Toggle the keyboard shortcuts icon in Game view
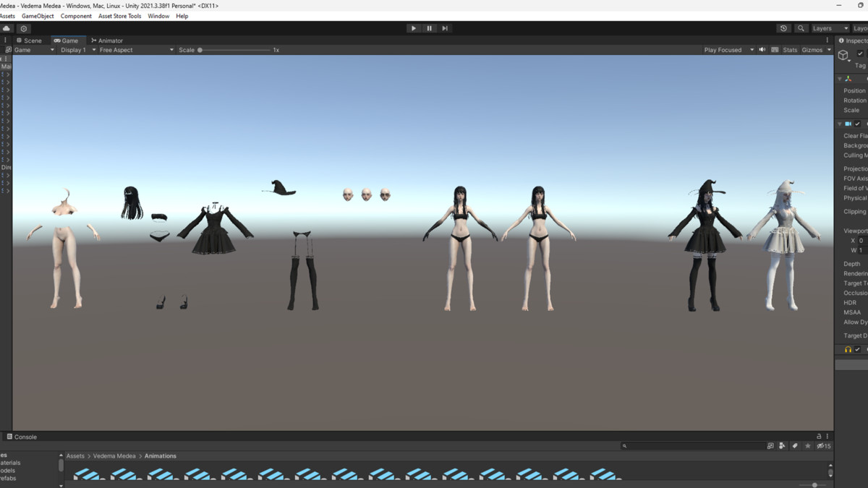Image resolution: width=868 pixels, height=488 pixels. click(x=775, y=50)
